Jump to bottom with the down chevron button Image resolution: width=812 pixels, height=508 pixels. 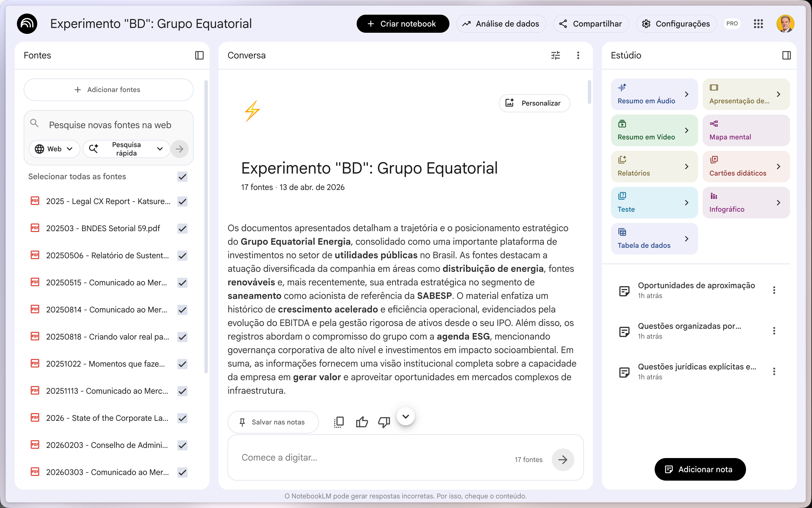point(406,417)
